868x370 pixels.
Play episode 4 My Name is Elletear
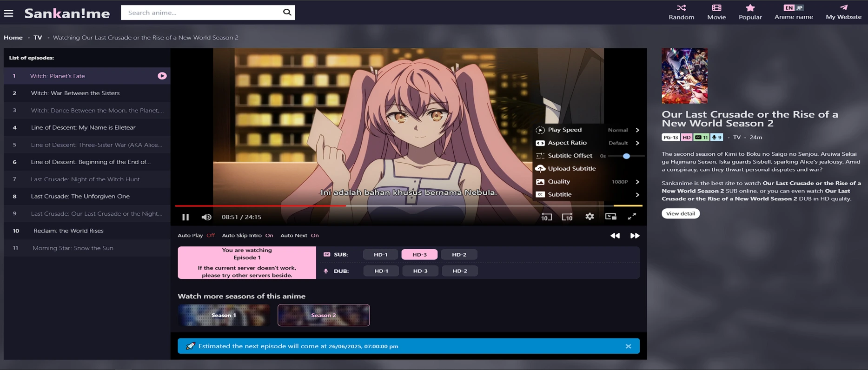tap(87, 127)
